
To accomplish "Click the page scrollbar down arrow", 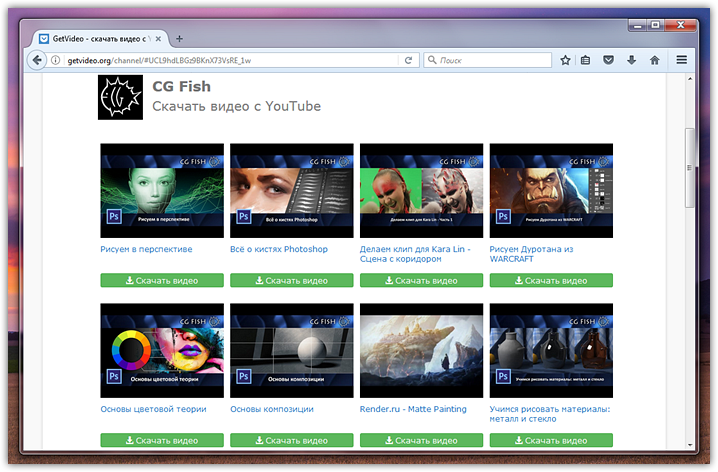I will click(690, 445).
